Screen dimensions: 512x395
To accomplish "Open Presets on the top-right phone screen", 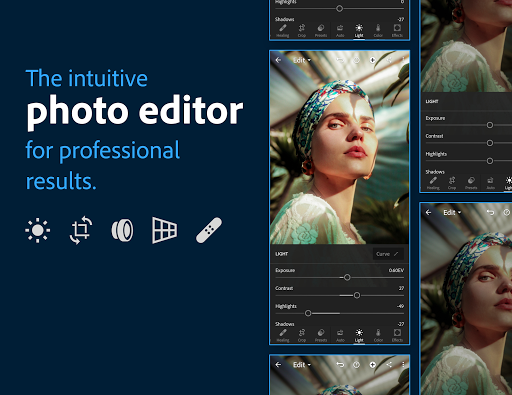I will click(x=471, y=183).
